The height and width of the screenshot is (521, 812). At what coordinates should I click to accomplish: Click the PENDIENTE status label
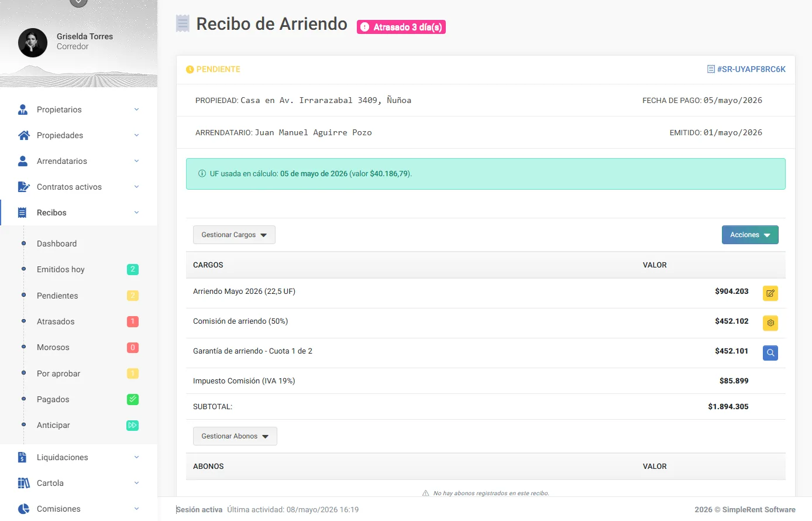click(x=218, y=69)
